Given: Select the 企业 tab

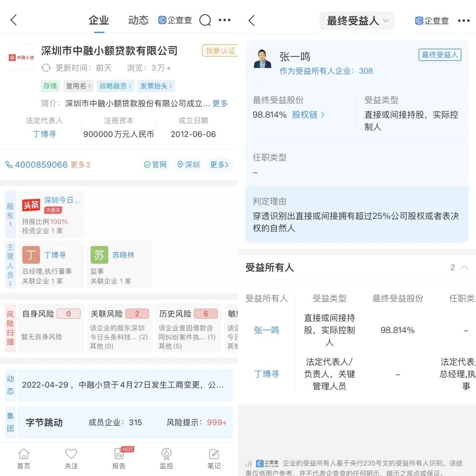Looking at the screenshot, I should point(99,20).
